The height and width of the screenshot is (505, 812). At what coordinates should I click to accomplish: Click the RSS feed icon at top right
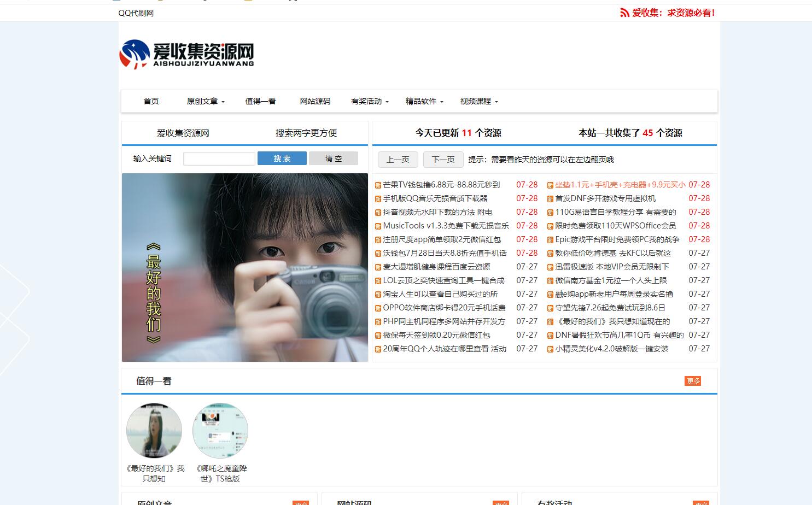pyautogui.click(x=624, y=13)
